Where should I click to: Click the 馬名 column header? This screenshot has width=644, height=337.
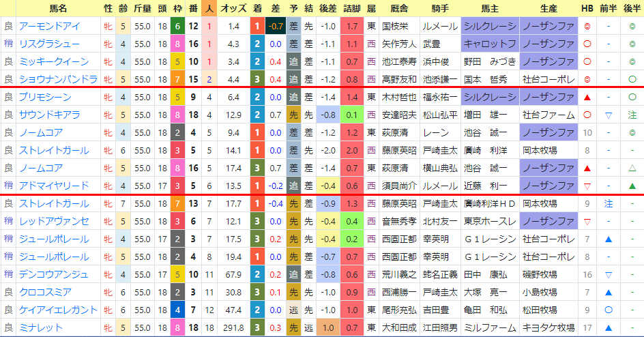58,8
